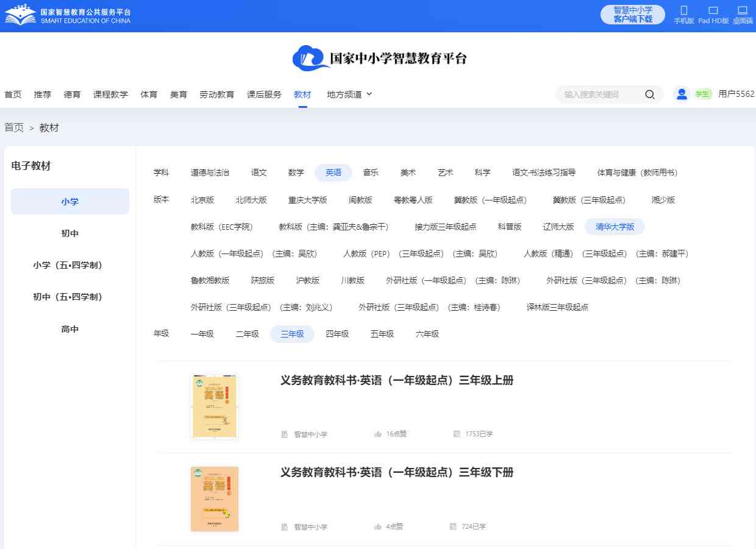
Task: Focus the search keyword input field
Action: (x=601, y=94)
